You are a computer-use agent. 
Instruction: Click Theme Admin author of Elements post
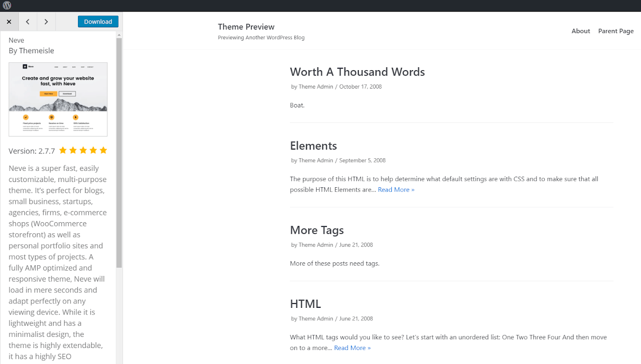[316, 160]
